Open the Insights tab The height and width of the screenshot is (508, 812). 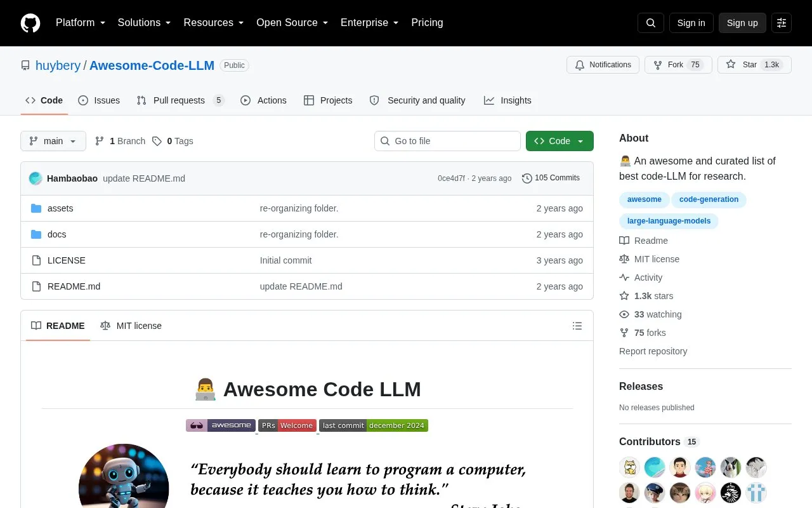pos(507,100)
